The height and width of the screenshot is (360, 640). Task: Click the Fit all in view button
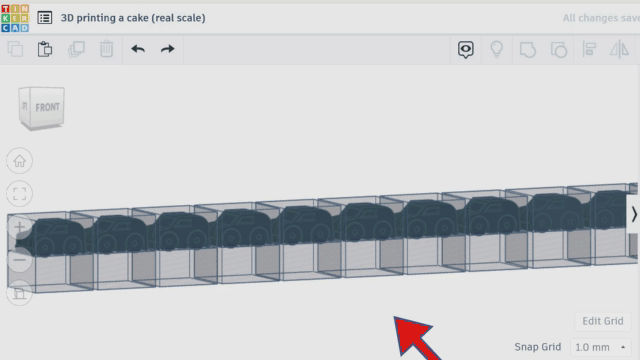(20, 193)
